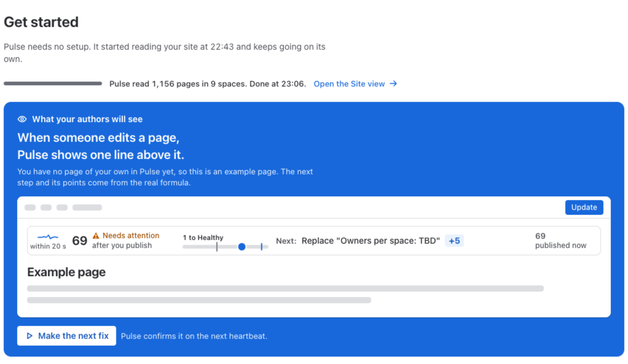Click the '69 published now' text
The image size is (628, 364).
pos(561,241)
